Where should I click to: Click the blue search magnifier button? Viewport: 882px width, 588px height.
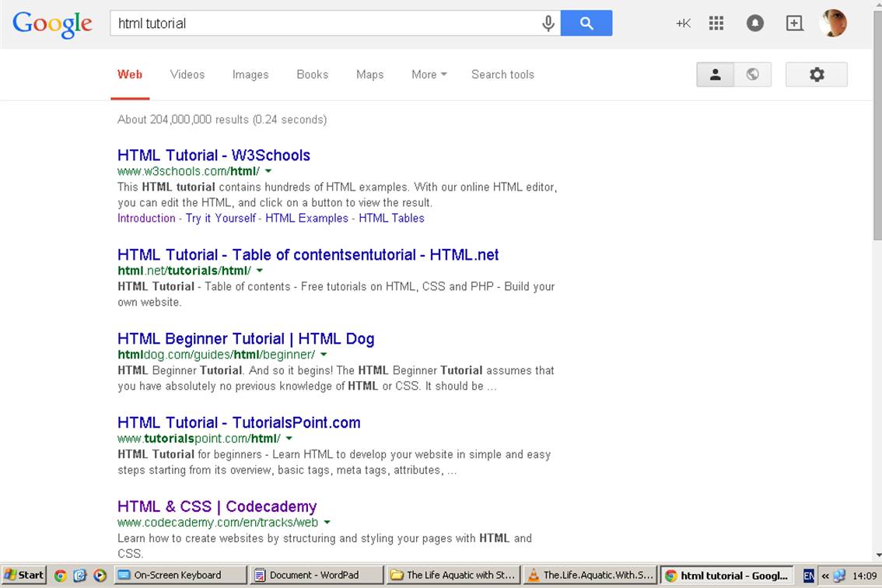pos(586,23)
